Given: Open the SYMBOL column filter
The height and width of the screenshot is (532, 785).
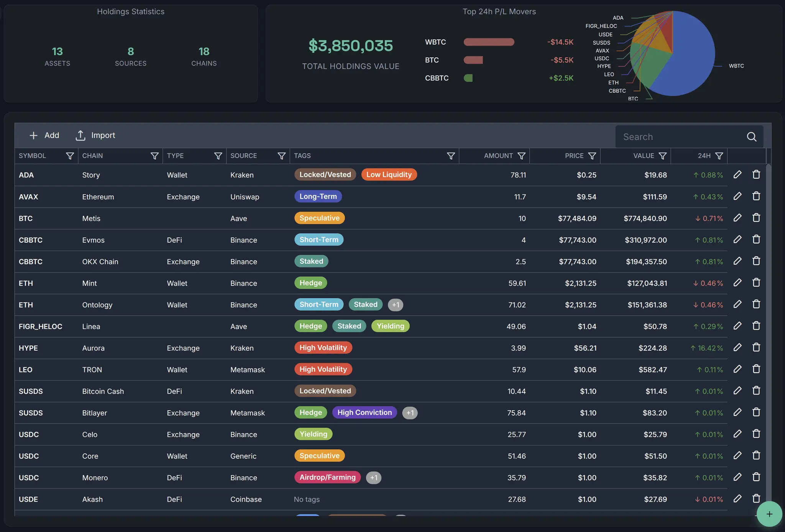Looking at the screenshot, I should [70, 156].
